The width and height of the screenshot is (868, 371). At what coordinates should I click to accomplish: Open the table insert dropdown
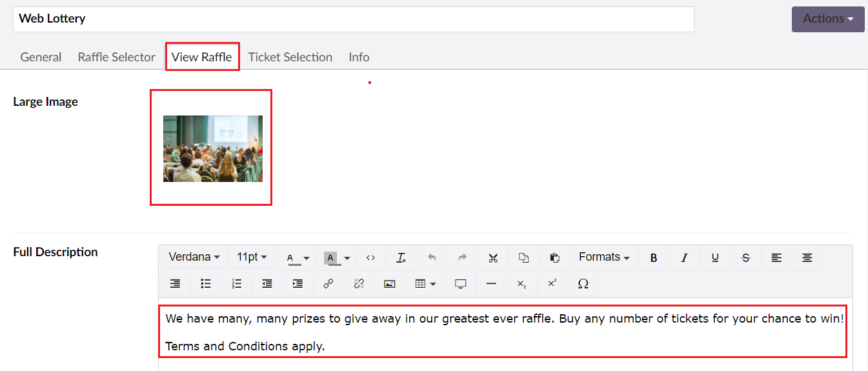425,283
